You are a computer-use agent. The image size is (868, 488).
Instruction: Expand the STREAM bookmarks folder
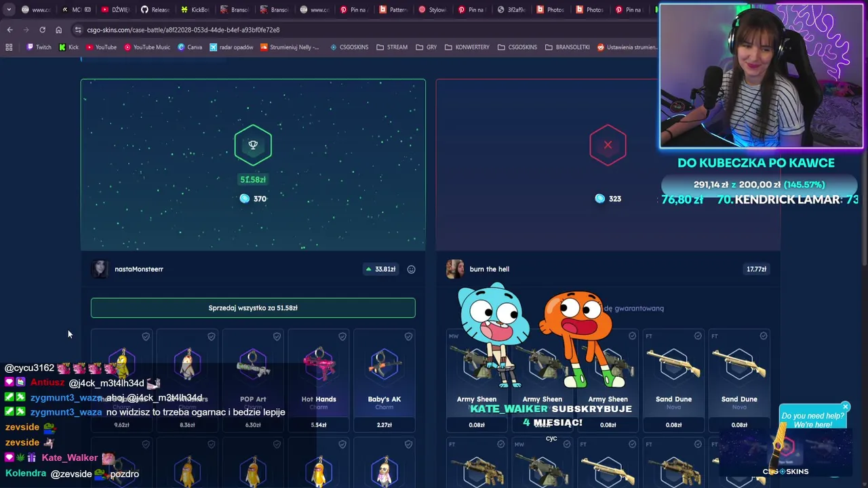point(392,47)
